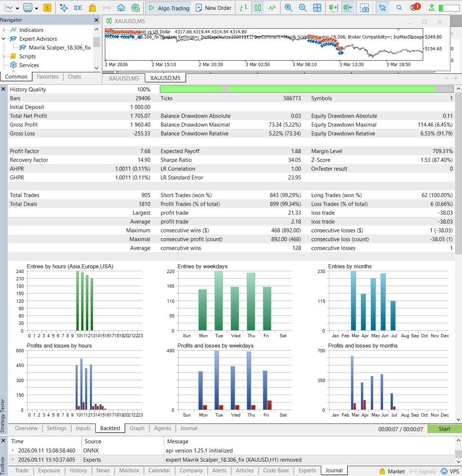Screen dimensions: 462x476
Task: Switch to Favorites tab in Navigator
Action: tap(48, 76)
